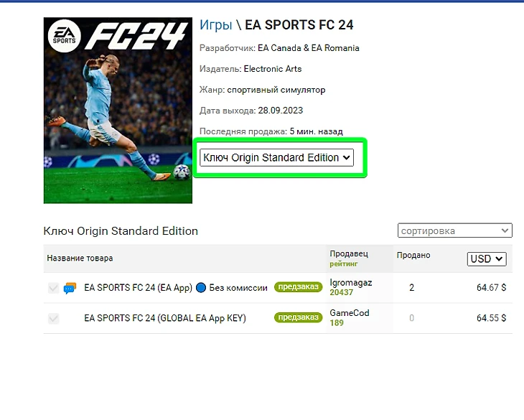
Task: Click the Продавец column header
Action: 349,253
